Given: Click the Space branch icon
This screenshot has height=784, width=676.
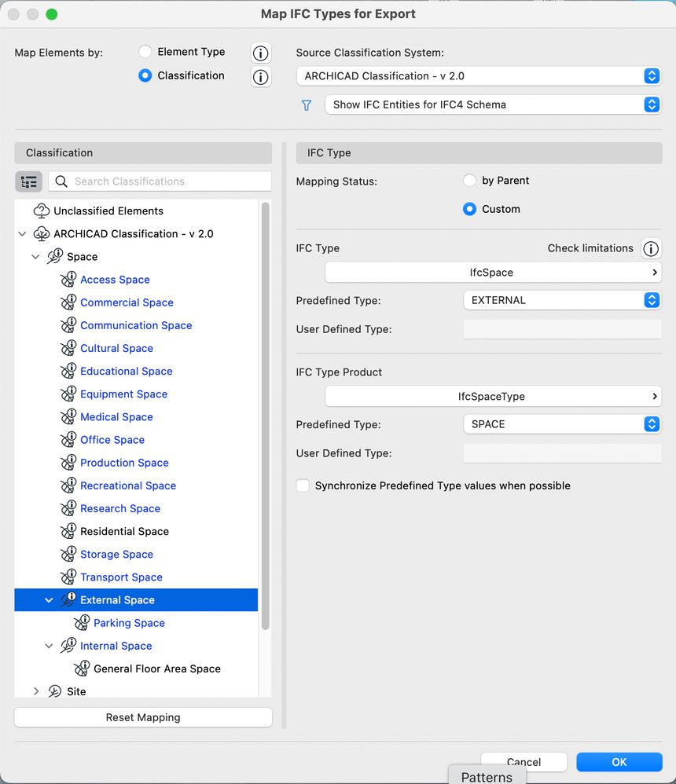Looking at the screenshot, I should tap(54, 257).
